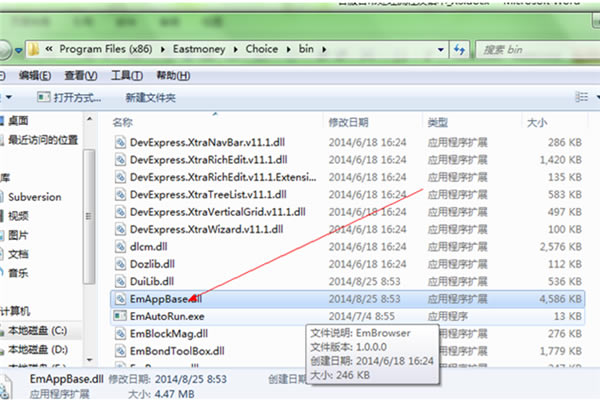Click the EmAppBase.dll file icon
This screenshot has height=401, width=600.
(x=120, y=299)
